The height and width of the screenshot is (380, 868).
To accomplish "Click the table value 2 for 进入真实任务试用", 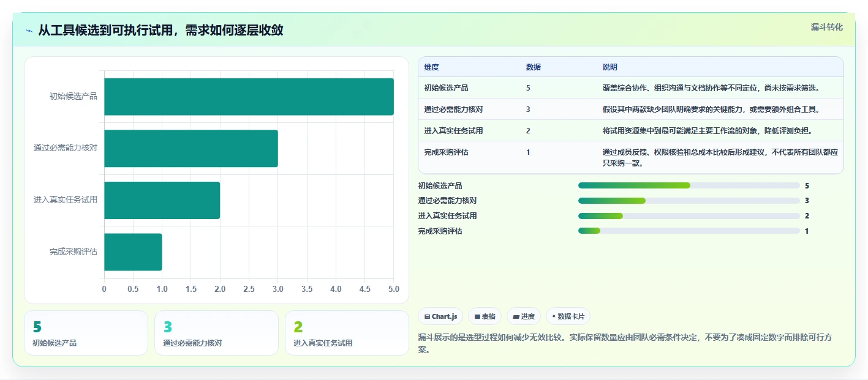I will tap(528, 131).
